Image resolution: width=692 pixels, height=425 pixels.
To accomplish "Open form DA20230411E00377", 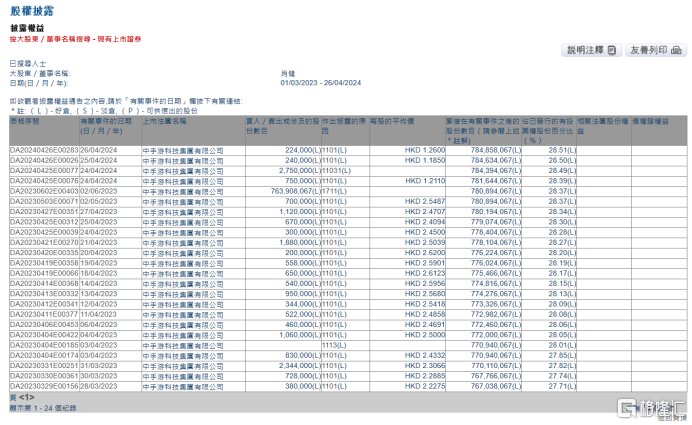I will coord(44,314).
